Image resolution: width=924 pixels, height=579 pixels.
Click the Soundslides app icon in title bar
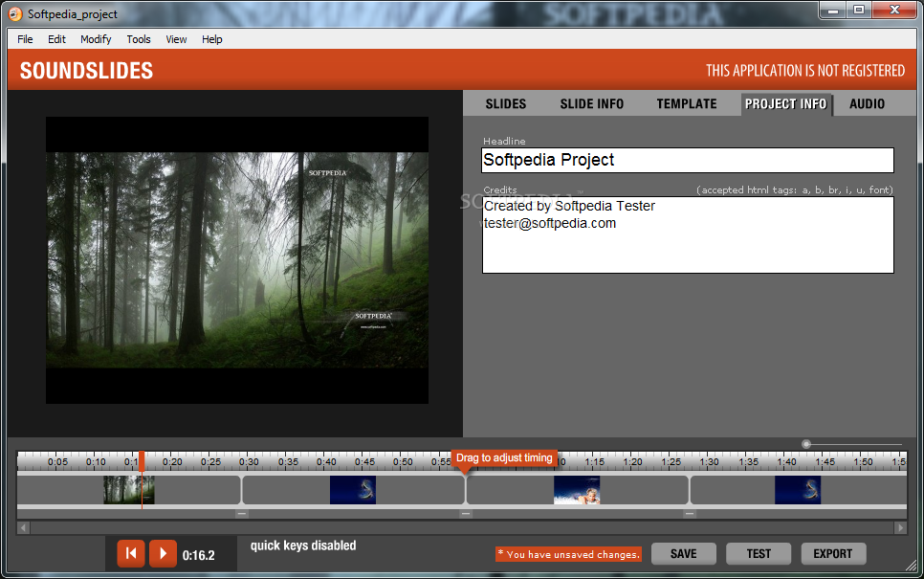coord(15,13)
